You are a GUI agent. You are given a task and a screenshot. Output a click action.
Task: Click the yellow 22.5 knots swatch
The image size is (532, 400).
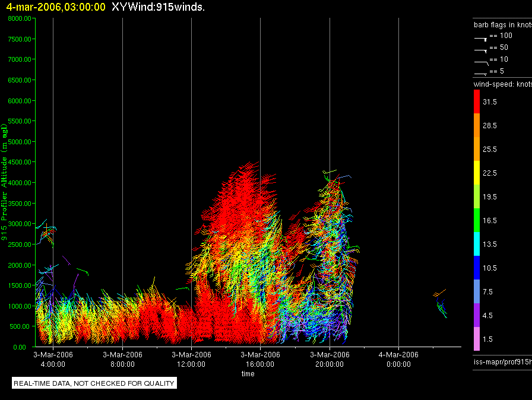pos(477,173)
